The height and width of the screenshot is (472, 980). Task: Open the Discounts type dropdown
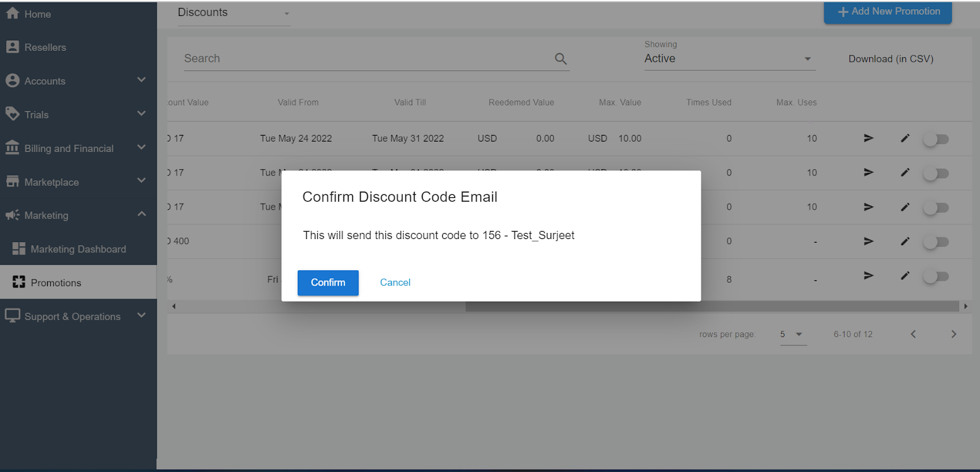(x=234, y=13)
